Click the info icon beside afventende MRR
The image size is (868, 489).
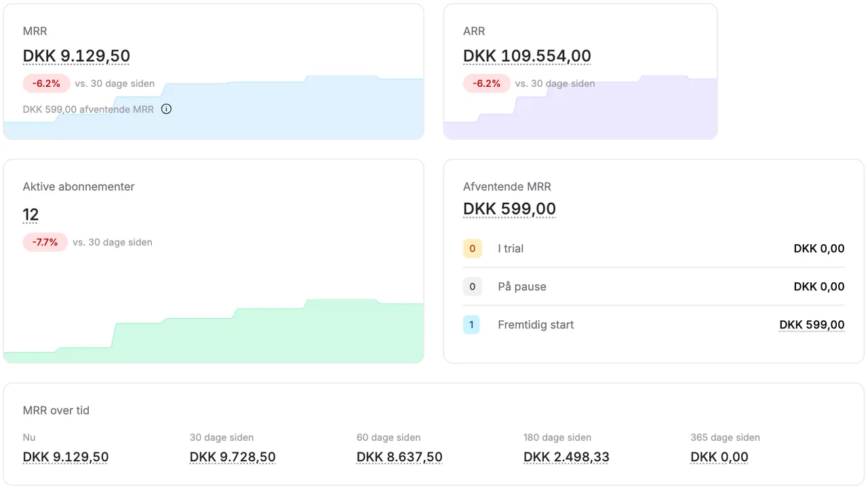click(x=166, y=109)
